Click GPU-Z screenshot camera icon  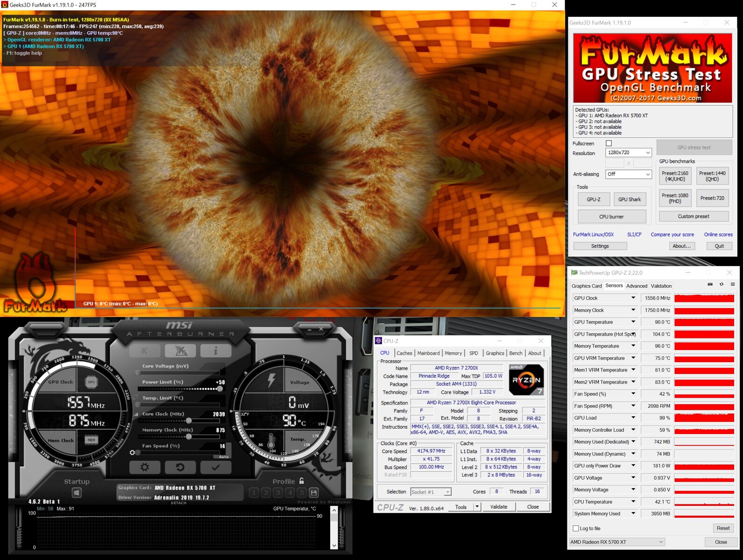(x=710, y=284)
